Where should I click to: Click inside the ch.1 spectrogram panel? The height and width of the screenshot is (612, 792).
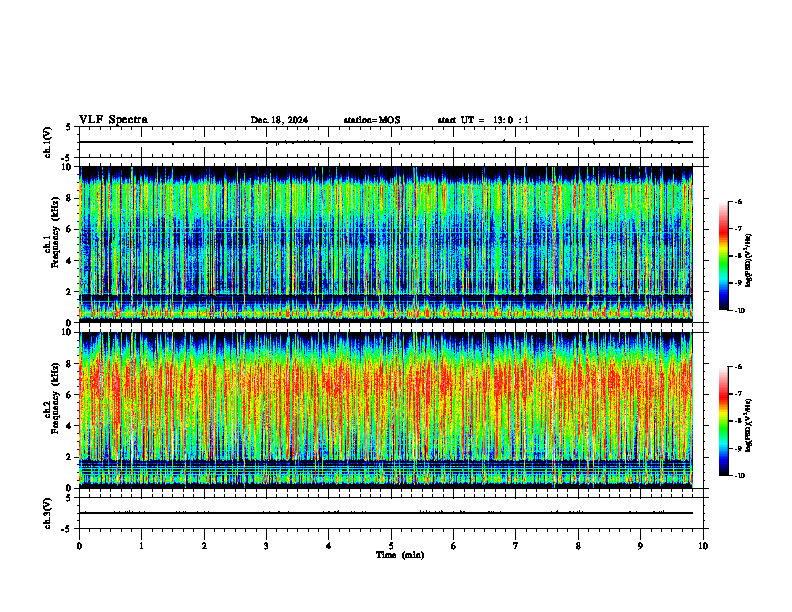pos(386,244)
